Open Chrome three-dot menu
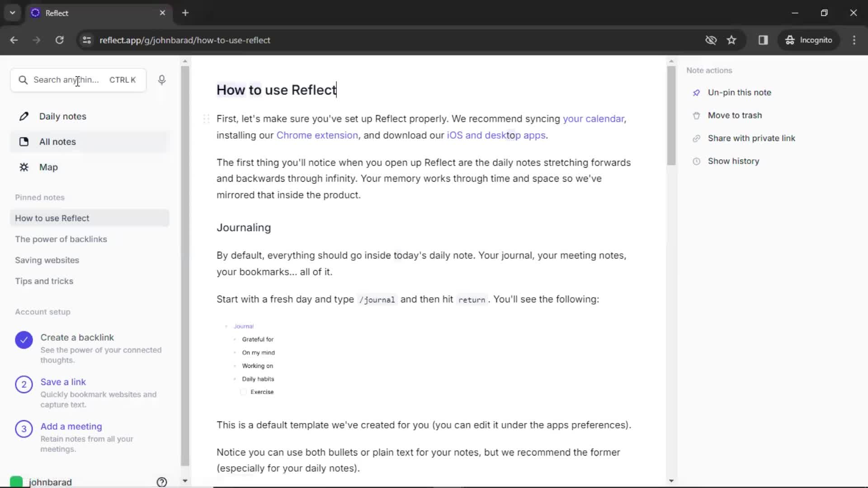Screen dimensions: 868x488 point(854,40)
